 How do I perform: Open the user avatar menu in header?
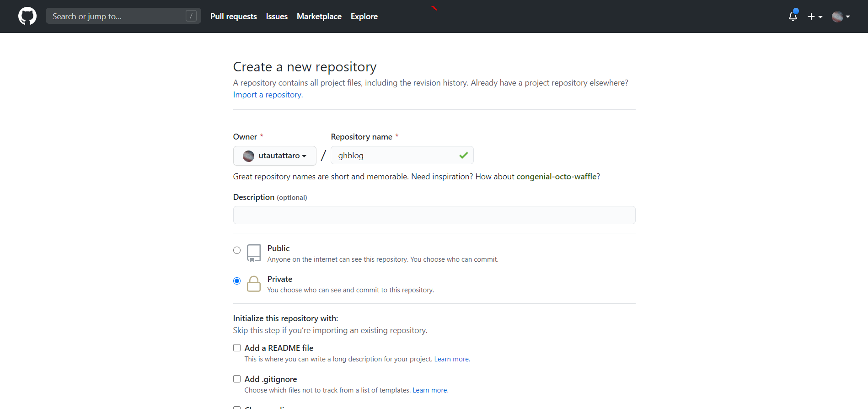(841, 16)
